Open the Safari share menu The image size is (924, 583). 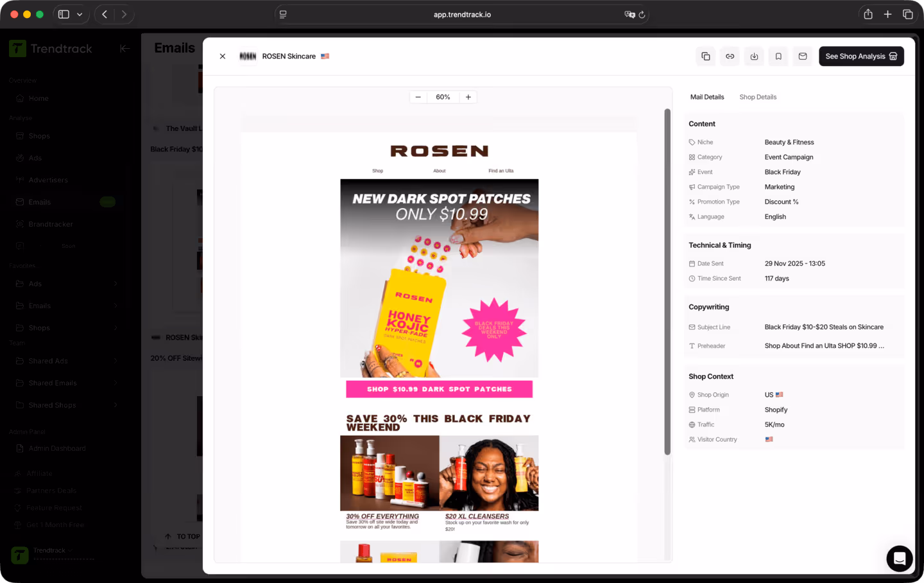[x=868, y=14]
